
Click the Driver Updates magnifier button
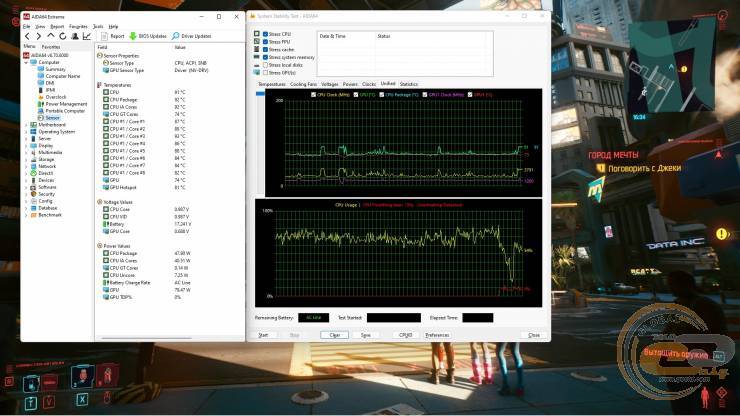(x=192, y=36)
